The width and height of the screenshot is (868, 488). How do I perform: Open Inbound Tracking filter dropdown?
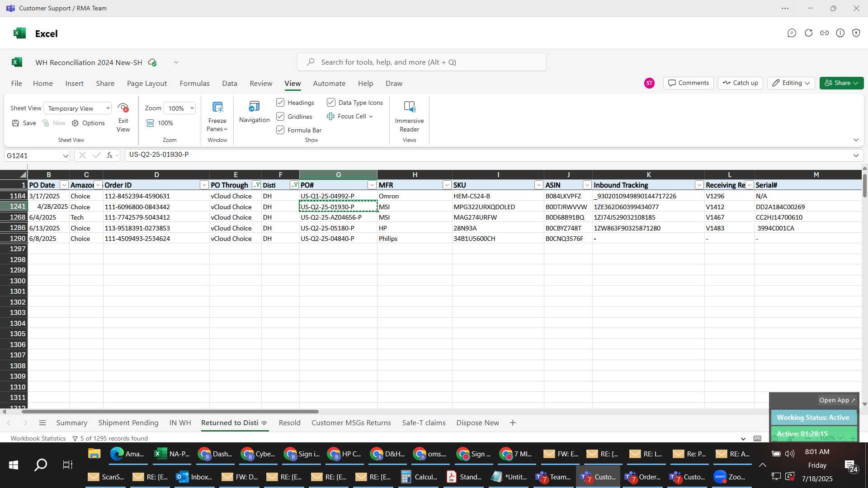(699, 185)
